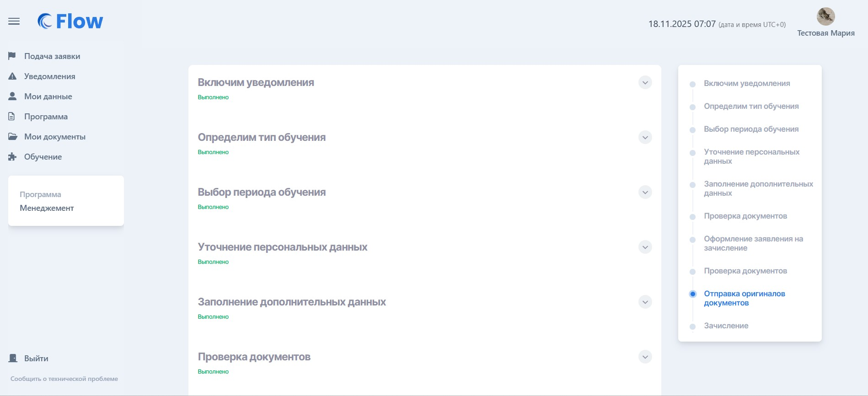
Task: Click the document icon beside Программа
Action: [12, 117]
